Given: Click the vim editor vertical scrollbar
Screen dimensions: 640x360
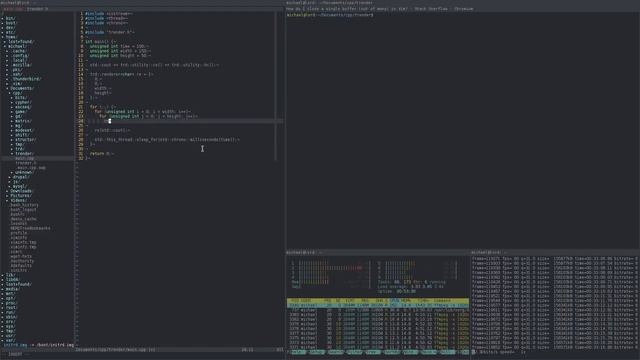Looking at the screenshot, I should click(x=276, y=86).
